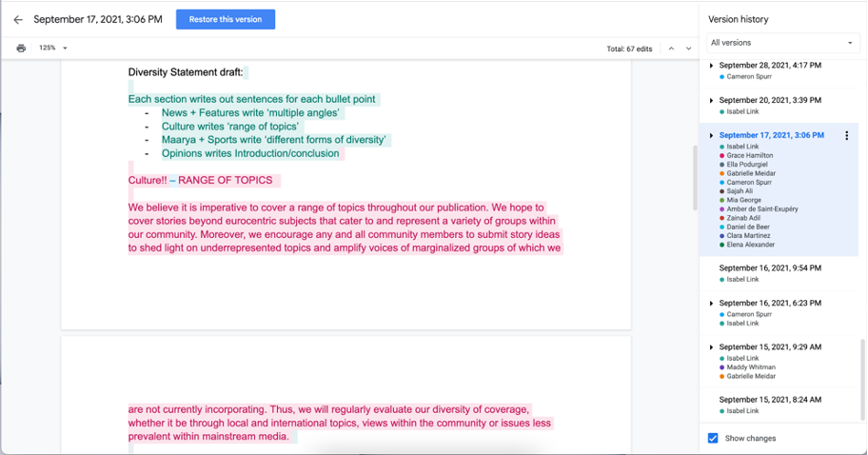The width and height of the screenshot is (868, 455).
Task: Click the version title September 17, 2021, 3:06 PM in header
Action: (98, 19)
